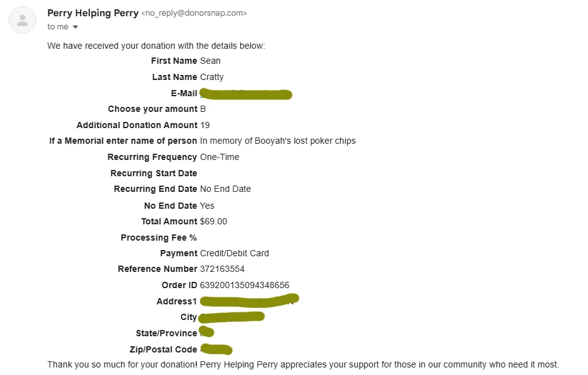Click the Last Name value Cratty
Screen dimensions: 588x375
coord(212,77)
